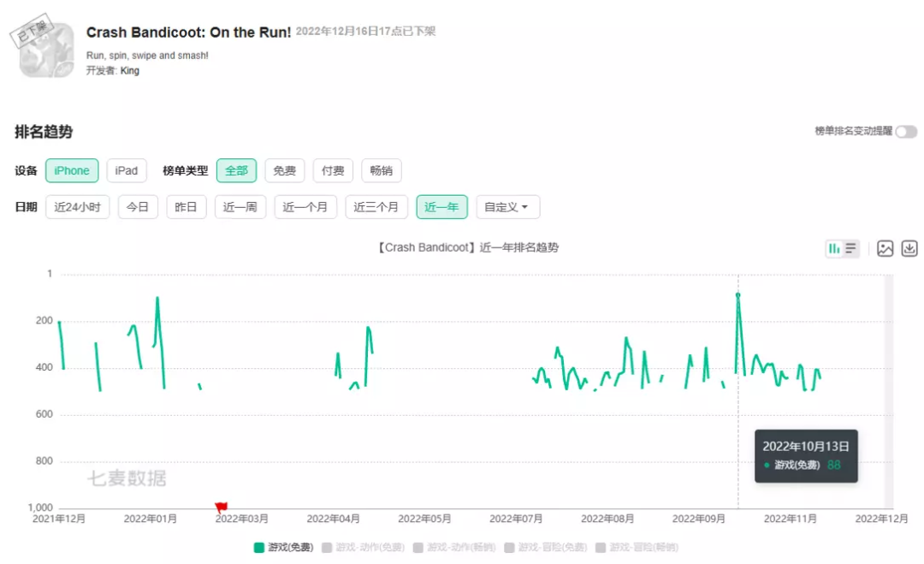Switch chart to list view icon

tap(851, 249)
